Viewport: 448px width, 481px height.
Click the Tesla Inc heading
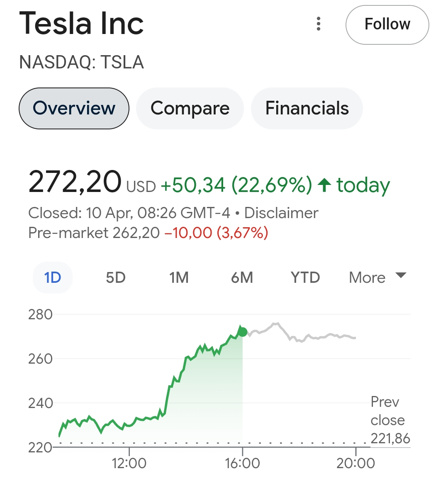(82, 24)
